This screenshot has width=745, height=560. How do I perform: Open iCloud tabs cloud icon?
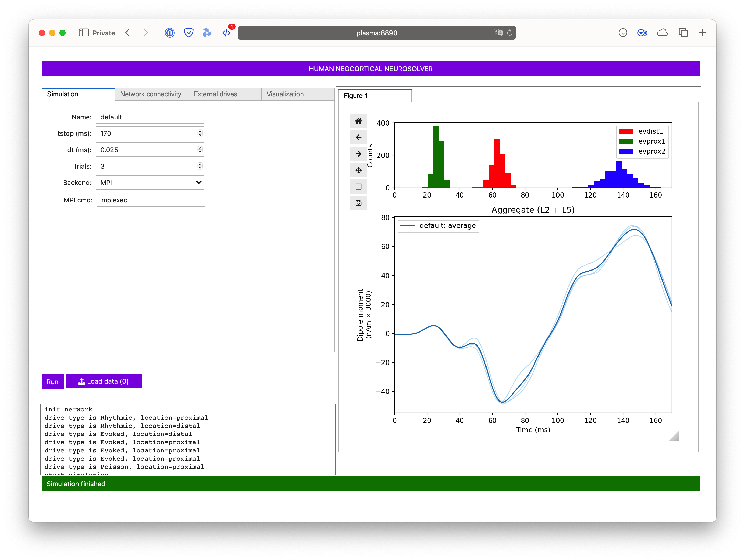[662, 33]
